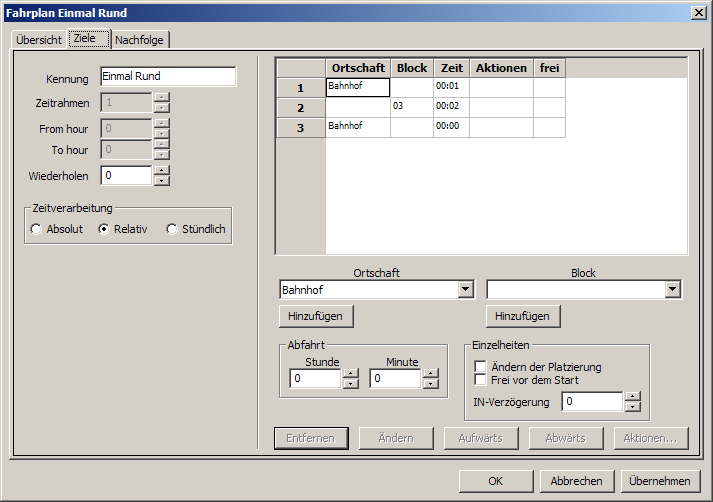This screenshot has height=502, width=713.
Task: Select the Stündlich radio button
Action: click(172, 229)
